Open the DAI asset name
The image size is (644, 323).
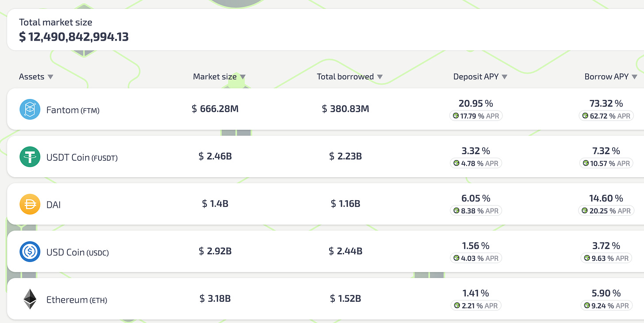click(x=54, y=205)
